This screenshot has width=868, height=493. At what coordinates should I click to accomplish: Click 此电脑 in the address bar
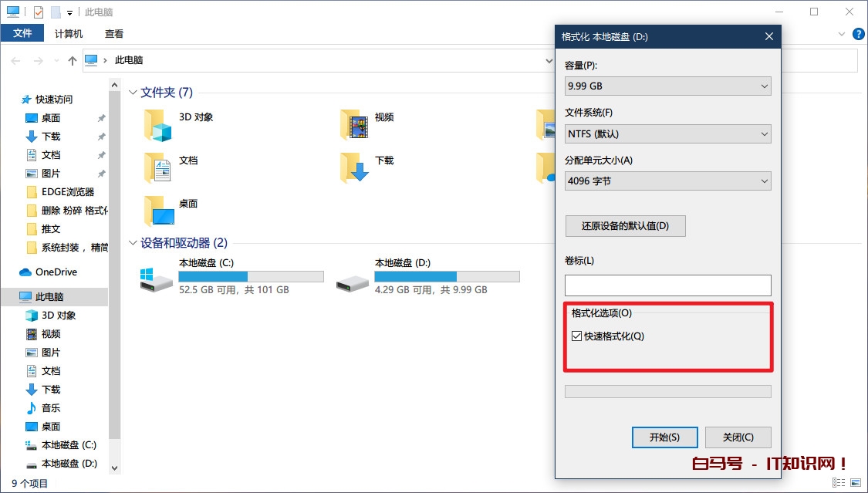pyautogui.click(x=129, y=60)
